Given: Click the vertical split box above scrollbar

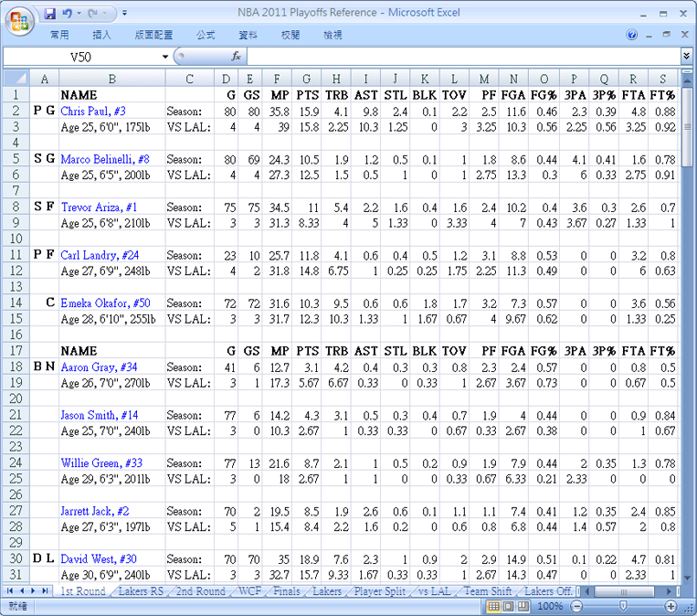Looking at the screenshot, I should (x=687, y=72).
